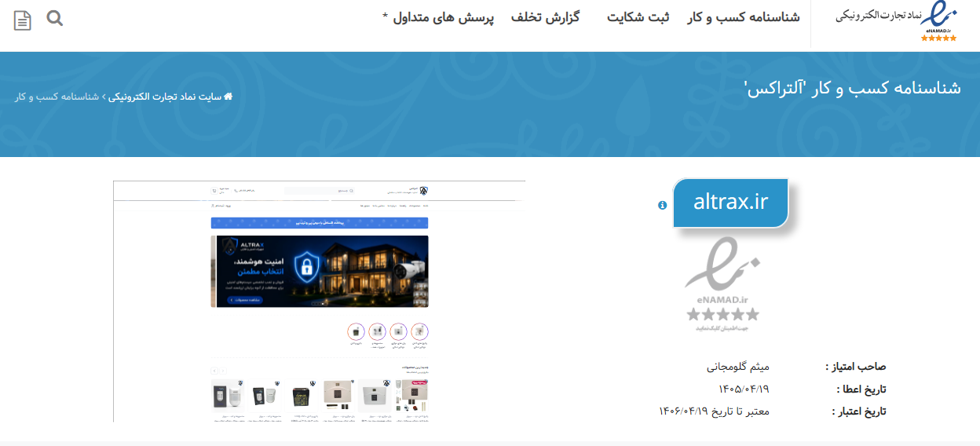Click شناسنامه کسب و کار breadcrumb text
Viewport: 980px width, 446px height.
pos(57,97)
